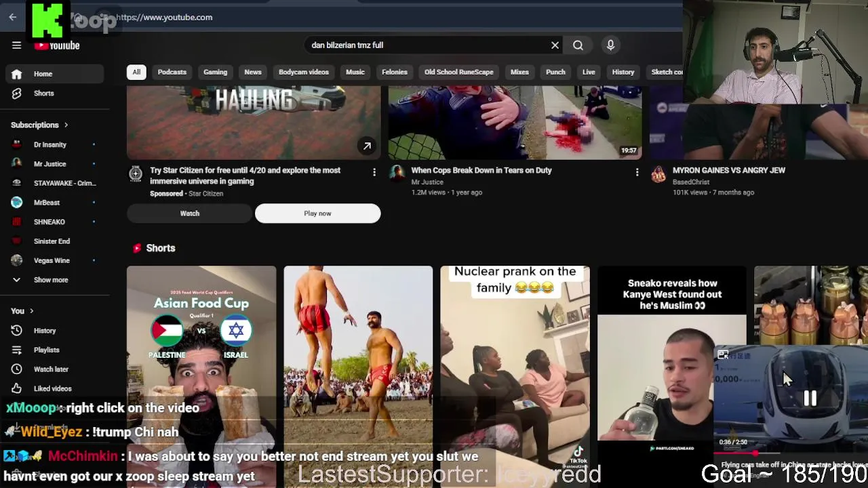Select the Punch filter chip
The image size is (868, 488).
pyautogui.click(x=555, y=72)
